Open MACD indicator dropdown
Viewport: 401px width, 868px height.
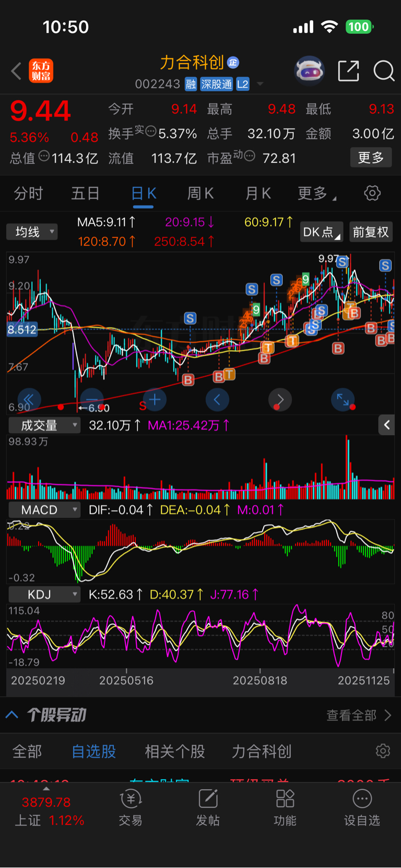click(x=44, y=509)
